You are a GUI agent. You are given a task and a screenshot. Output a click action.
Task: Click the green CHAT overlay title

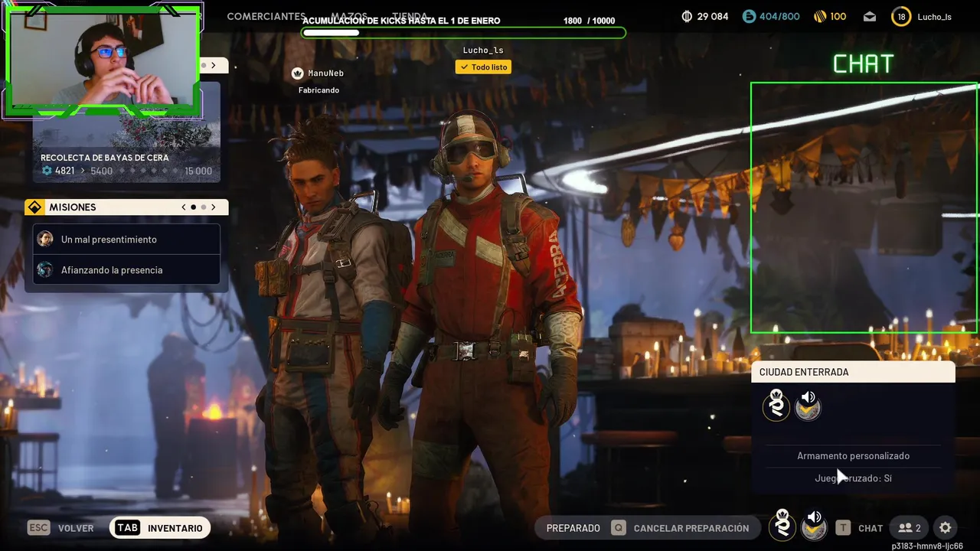coord(863,64)
